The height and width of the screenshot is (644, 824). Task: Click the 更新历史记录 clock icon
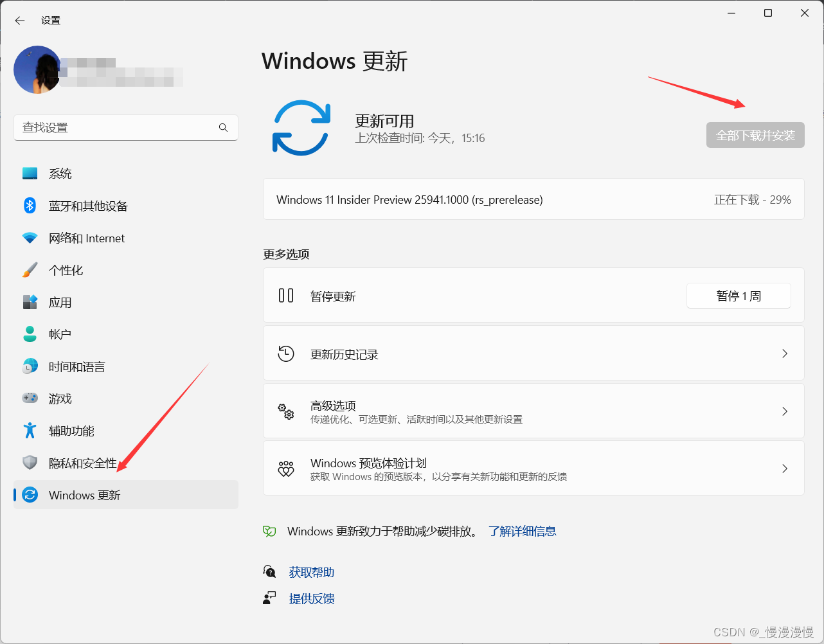pos(286,353)
